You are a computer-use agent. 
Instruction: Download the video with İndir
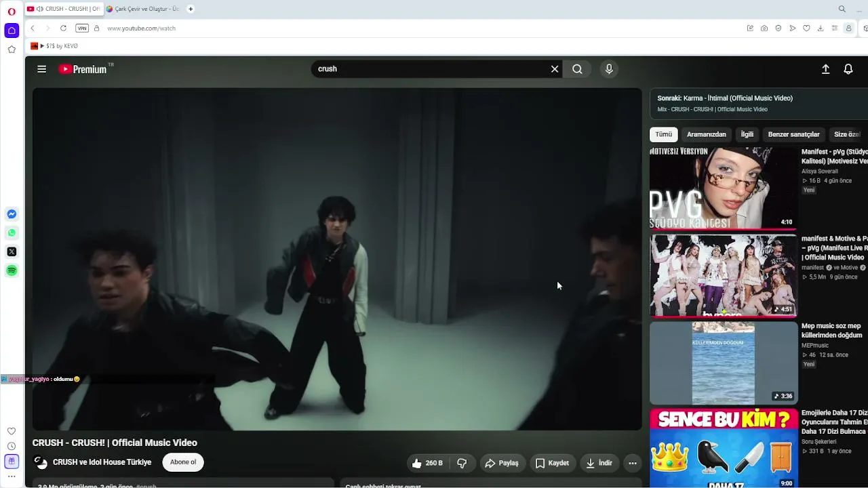pos(599,463)
